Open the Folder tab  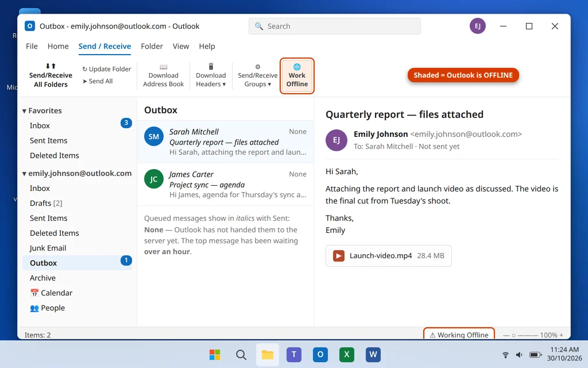152,46
